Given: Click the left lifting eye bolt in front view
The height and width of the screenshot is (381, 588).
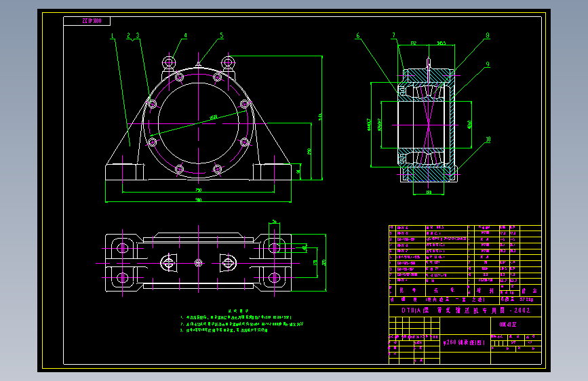Looking at the screenshot, I should (x=169, y=62).
